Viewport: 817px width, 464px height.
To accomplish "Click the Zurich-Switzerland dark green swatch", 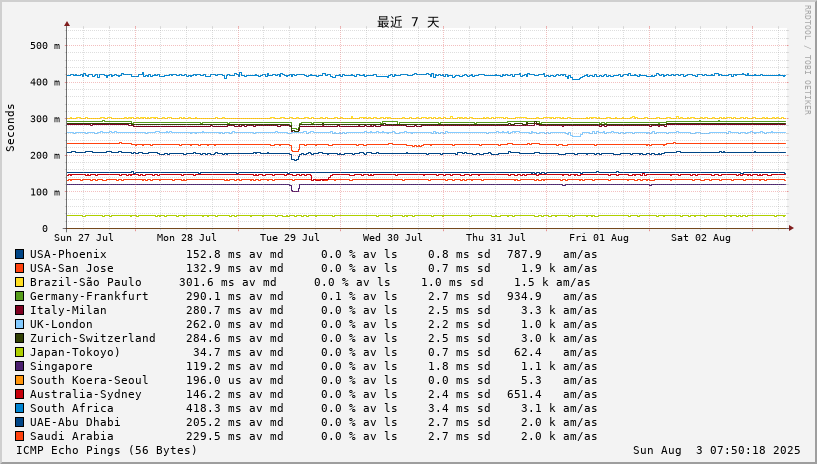I will 19,339.
